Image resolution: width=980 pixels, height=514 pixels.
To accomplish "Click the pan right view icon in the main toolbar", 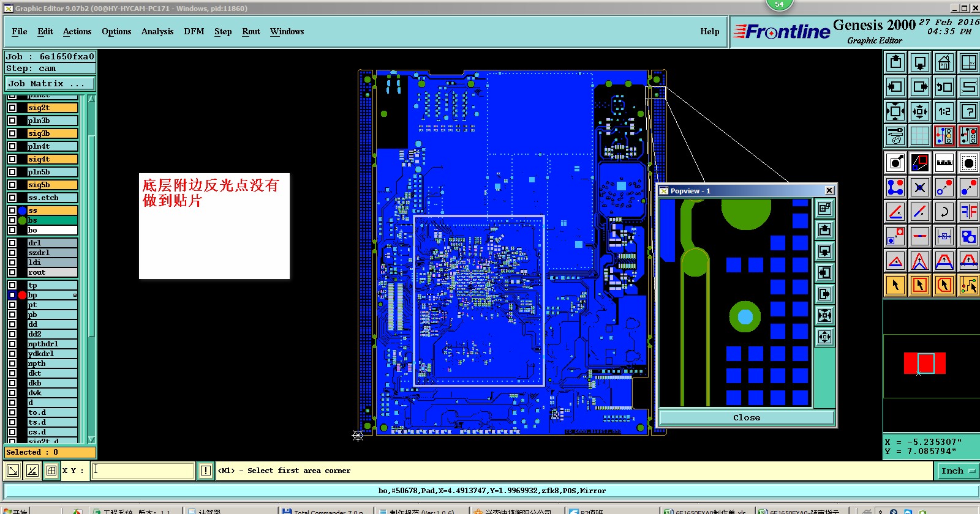I will [x=920, y=87].
